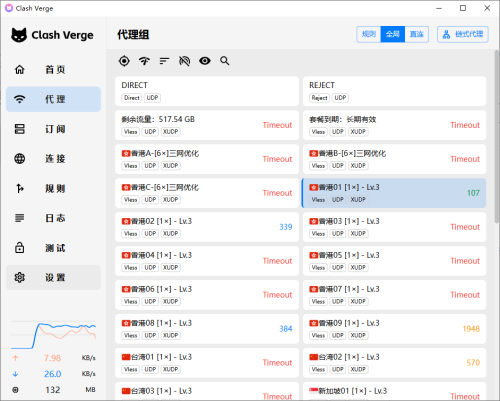Click the upload arrow traffic icon
The width and height of the screenshot is (500, 401).
(15, 358)
